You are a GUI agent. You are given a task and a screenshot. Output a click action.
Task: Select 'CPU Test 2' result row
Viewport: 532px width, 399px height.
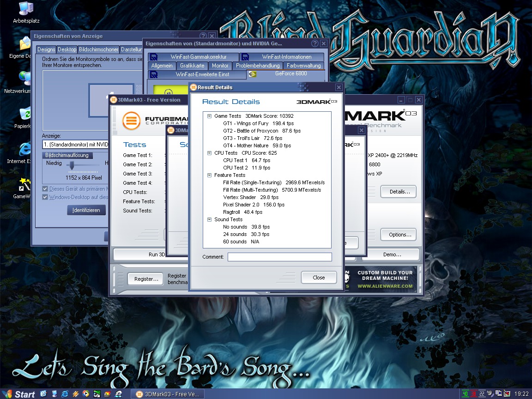[x=246, y=168]
